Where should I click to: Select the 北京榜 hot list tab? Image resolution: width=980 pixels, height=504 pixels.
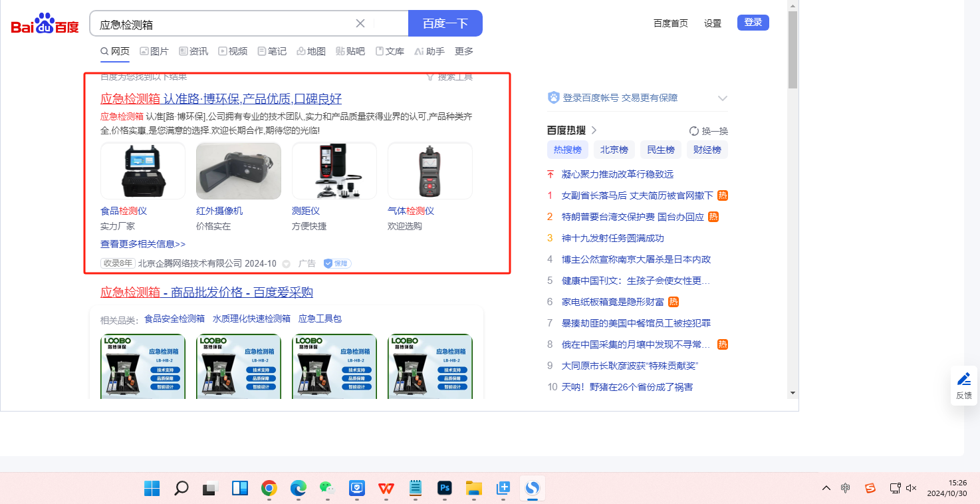click(x=614, y=150)
